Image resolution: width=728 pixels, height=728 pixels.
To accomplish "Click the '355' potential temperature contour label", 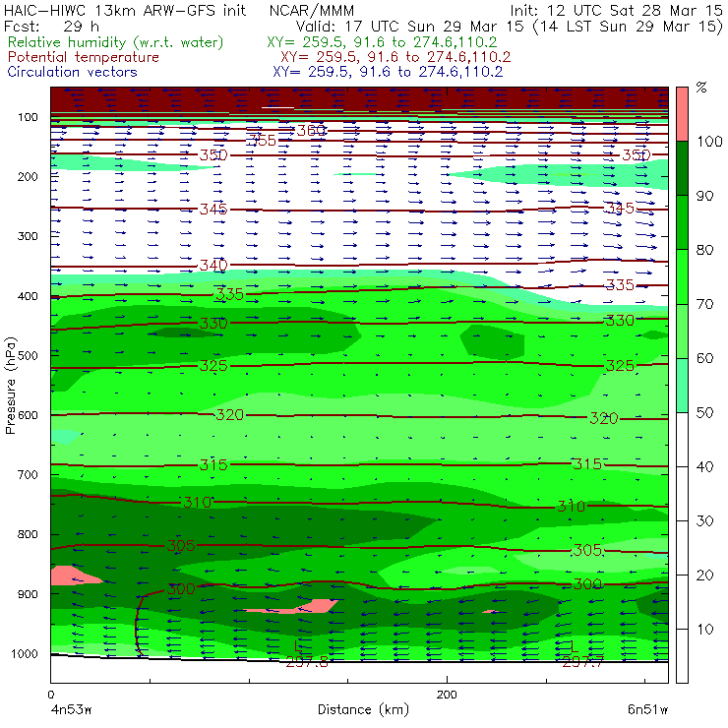I will coord(263,141).
